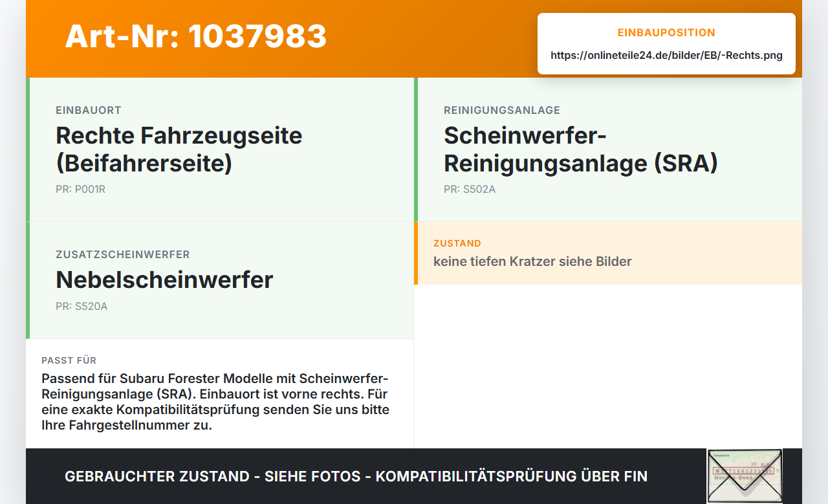Select the PR: P001R code
Image resolution: width=828 pixels, height=504 pixels.
coord(81,190)
